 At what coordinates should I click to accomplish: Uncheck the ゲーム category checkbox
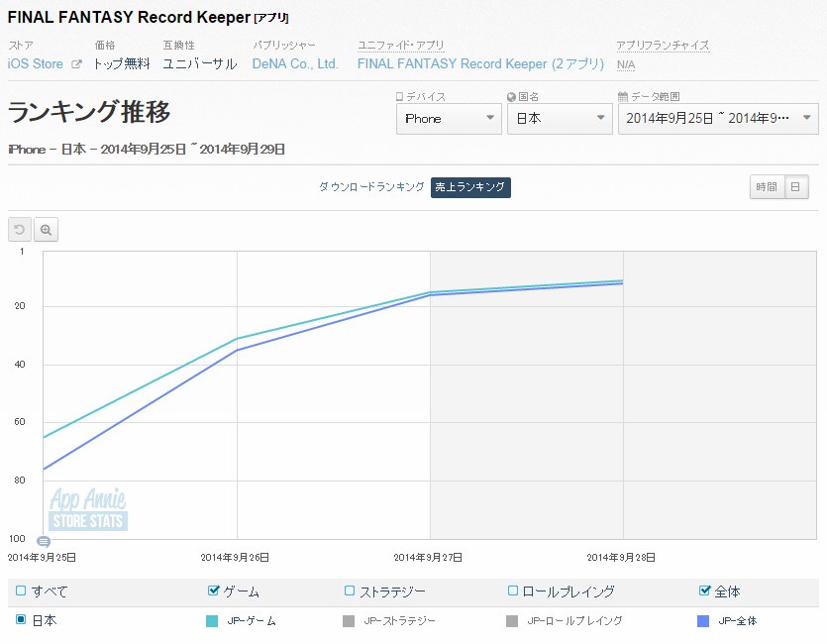pyautogui.click(x=213, y=590)
